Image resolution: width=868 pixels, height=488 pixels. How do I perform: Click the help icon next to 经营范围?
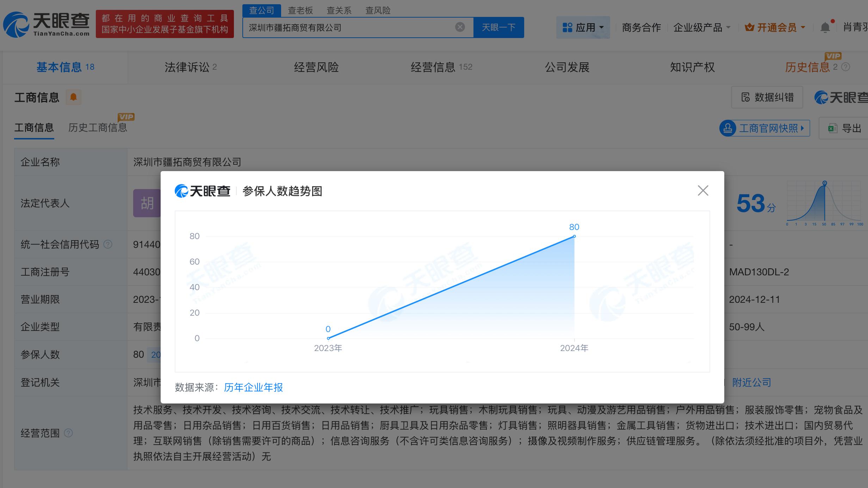coord(68,433)
